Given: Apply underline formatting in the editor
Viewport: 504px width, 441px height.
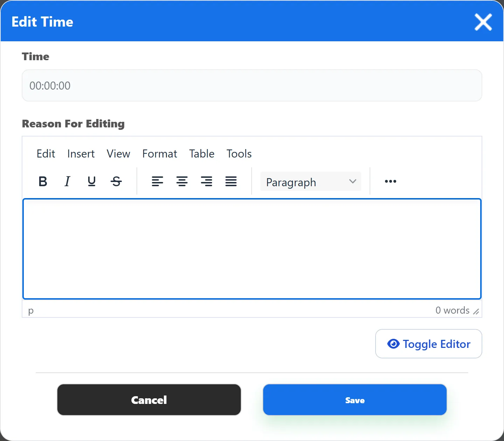Looking at the screenshot, I should (x=92, y=181).
